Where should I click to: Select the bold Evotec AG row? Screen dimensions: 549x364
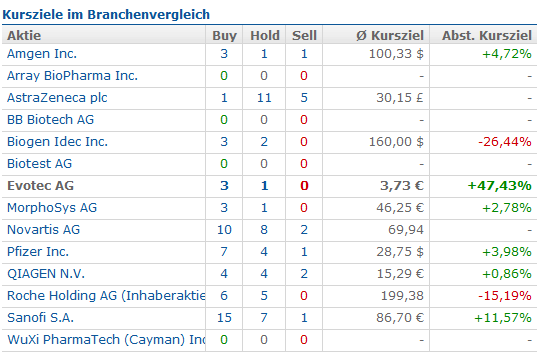click(x=270, y=186)
